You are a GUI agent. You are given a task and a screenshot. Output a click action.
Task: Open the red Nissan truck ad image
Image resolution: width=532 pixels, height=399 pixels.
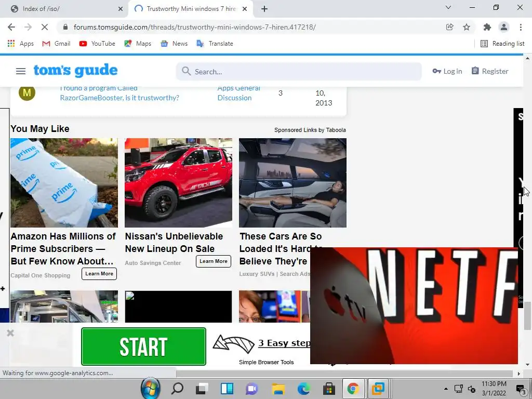pos(179,182)
